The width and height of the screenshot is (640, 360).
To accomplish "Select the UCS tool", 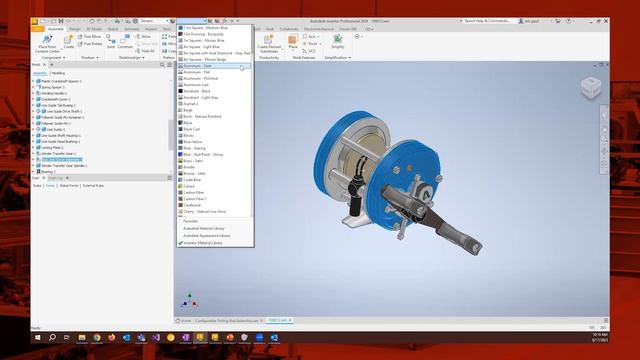I will [x=309, y=51].
